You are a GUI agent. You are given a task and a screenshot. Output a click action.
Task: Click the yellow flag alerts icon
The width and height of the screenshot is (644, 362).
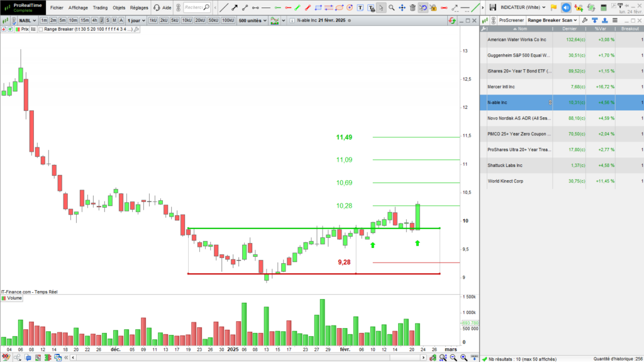pos(553,8)
